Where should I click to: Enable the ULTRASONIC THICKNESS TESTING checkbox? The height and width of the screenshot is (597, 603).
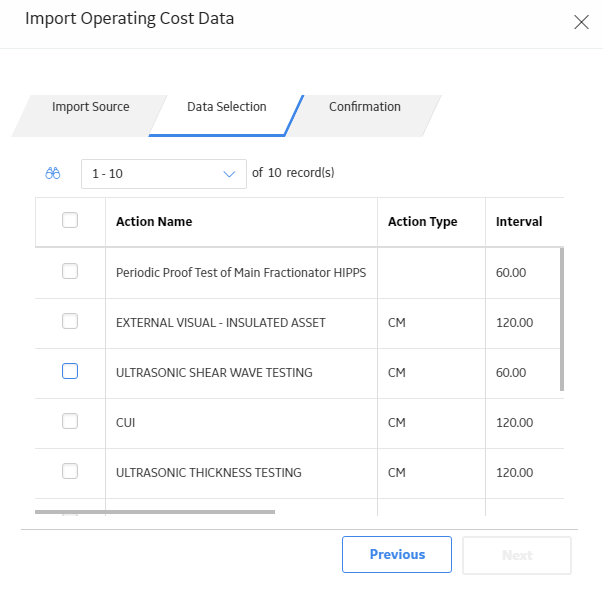click(70, 471)
